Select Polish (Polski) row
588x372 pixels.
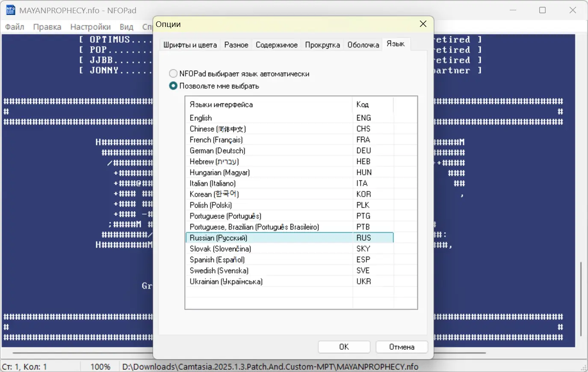(290, 205)
